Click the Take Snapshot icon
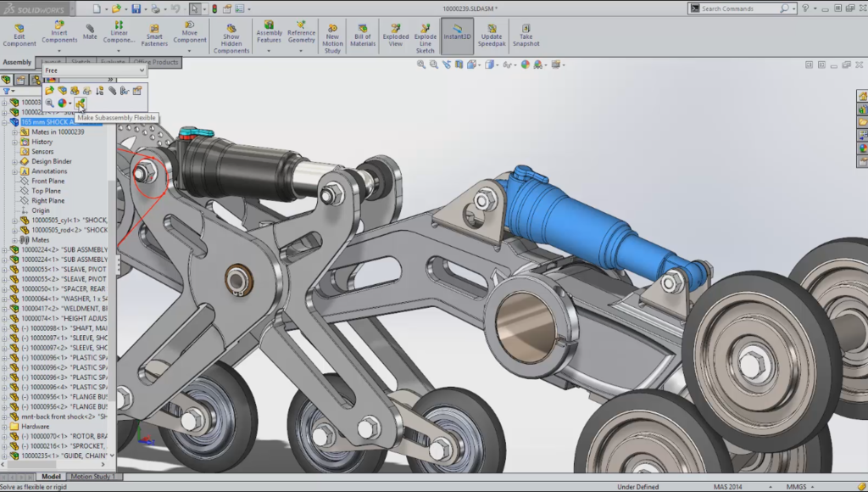This screenshot has height=492, width=868. 526,35
